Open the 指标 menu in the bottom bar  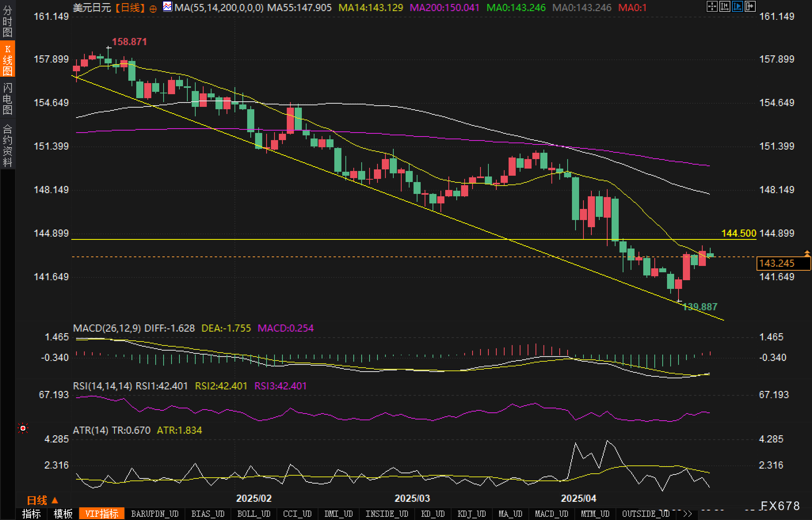tap(31, 514)
